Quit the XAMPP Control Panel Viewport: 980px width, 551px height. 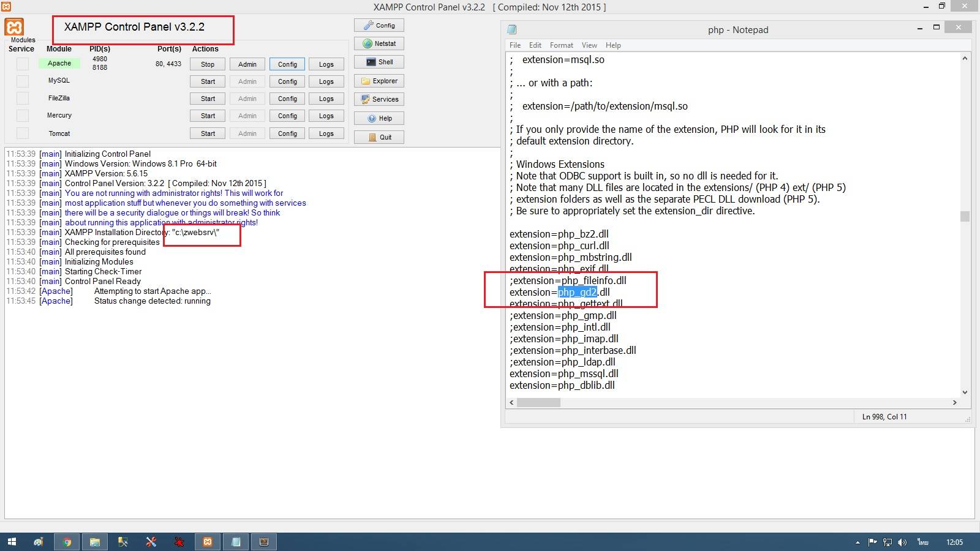click(x=379, y=137)
